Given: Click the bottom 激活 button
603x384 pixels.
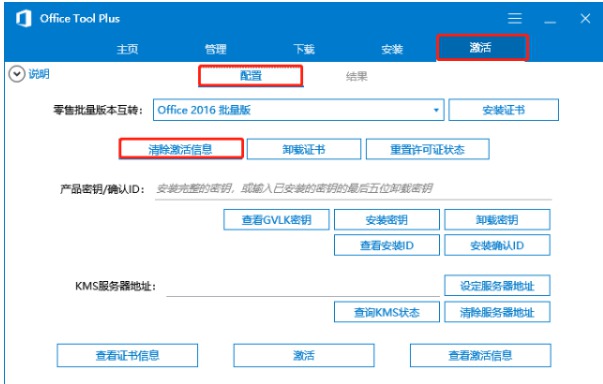Looking at the screenshot, I should [x=304, y=355].
